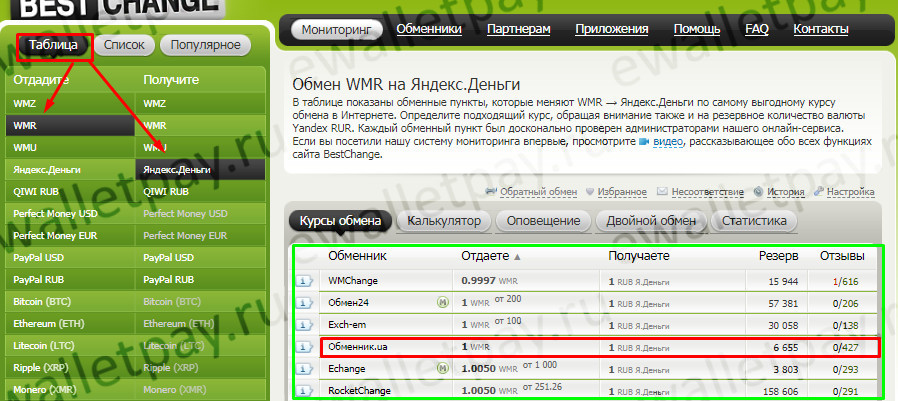Select WMU in the Отдадите column
This screenshot has width=898, height=401.
pos(70,147)
